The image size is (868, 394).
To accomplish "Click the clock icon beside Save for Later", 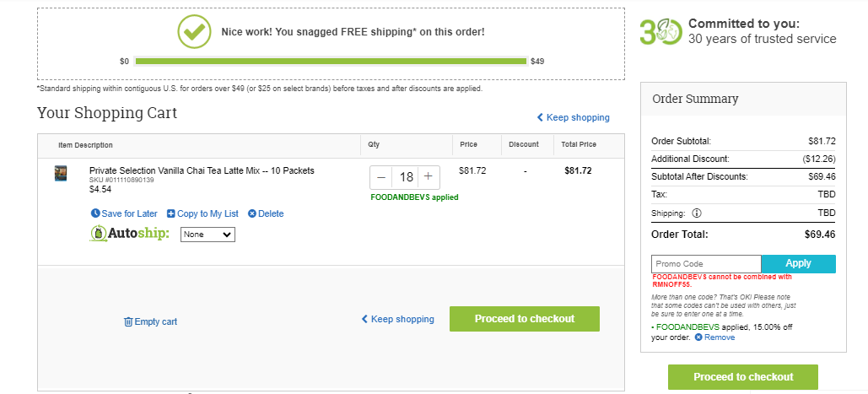I will [x=95, y=213].
